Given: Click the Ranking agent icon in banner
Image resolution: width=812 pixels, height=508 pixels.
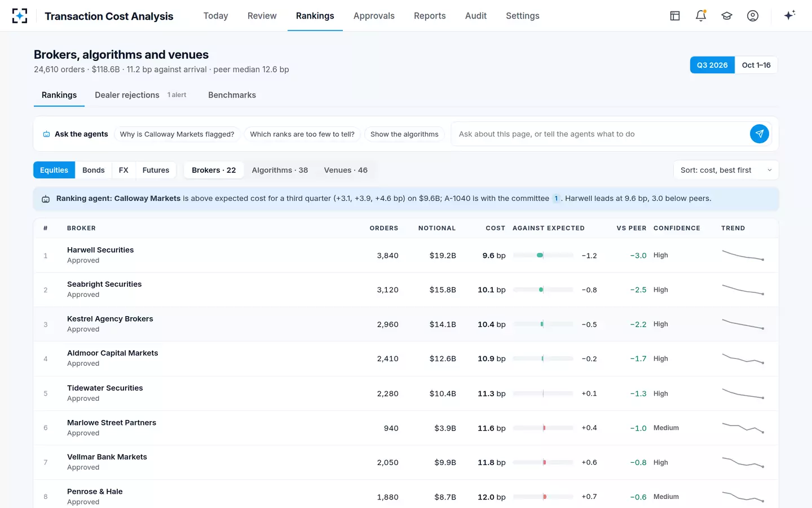Looking at the screenshot, I should 46,199.
